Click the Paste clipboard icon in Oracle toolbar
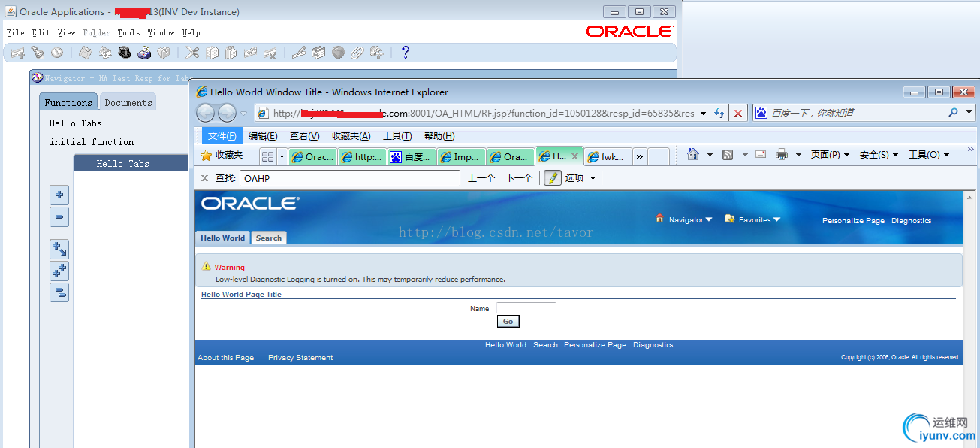This screenshot has height=448, width=980. coord(231,53)
